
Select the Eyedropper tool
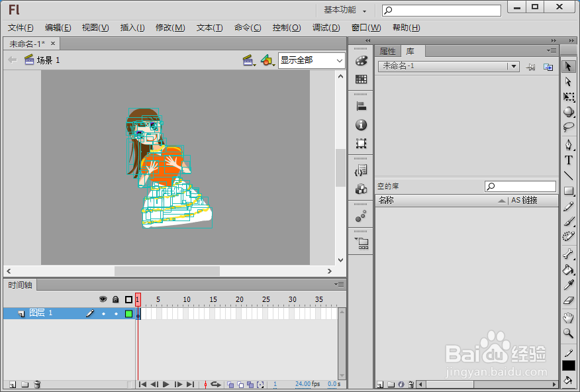pos(569,284)
